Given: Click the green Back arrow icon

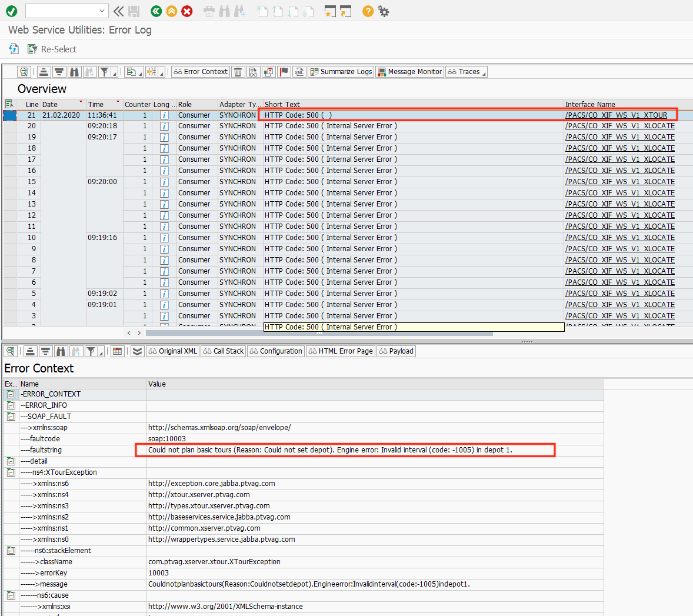Looking at the screenshot, I should 156,11.
